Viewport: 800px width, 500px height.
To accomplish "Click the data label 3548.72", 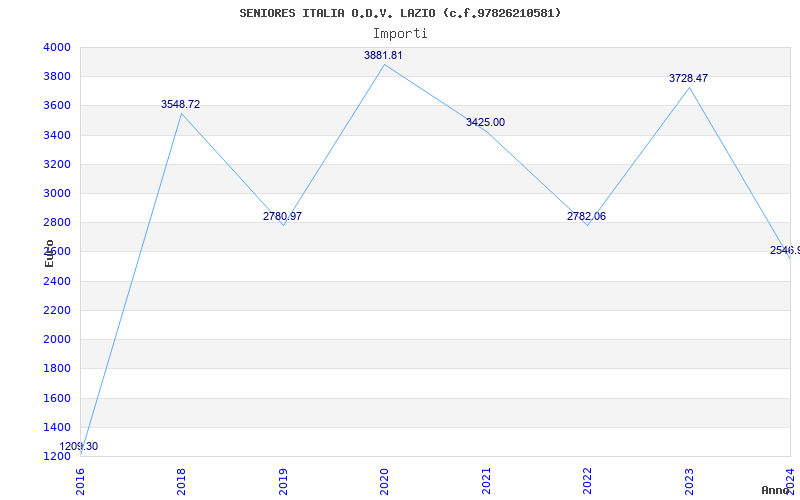I will point(181,105).
